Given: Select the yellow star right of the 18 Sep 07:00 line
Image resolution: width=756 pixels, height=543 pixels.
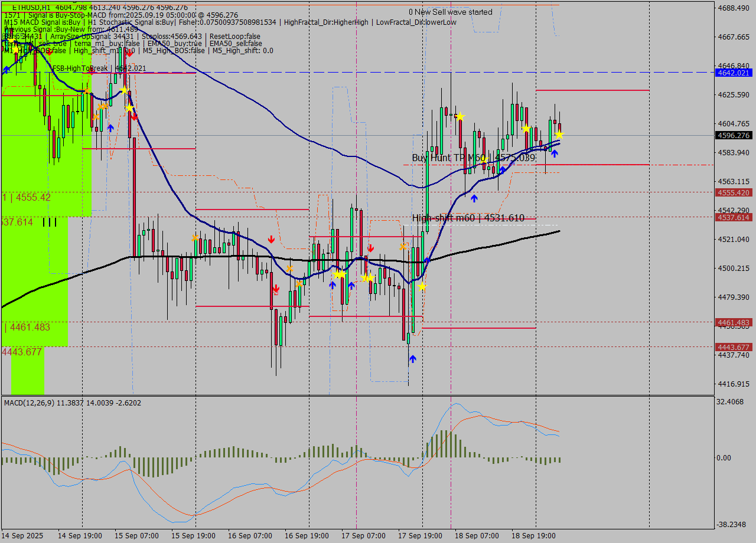Looking at the screenshot, I should [460, 116].
